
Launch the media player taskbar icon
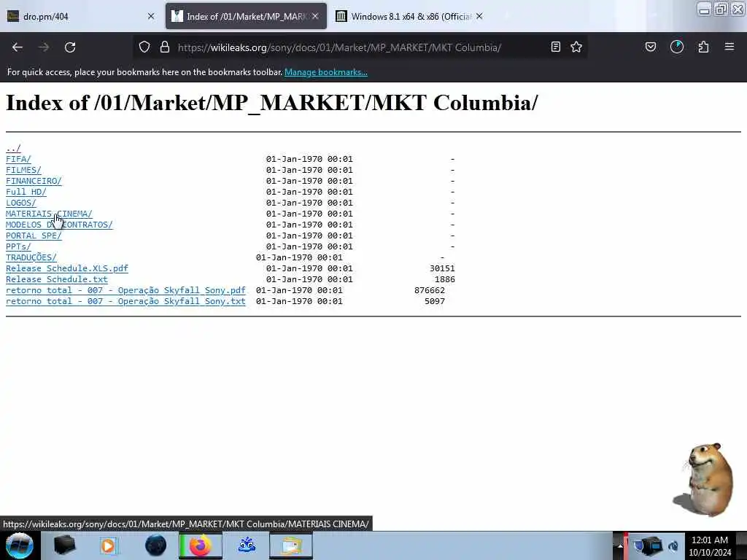click(109, 545)
